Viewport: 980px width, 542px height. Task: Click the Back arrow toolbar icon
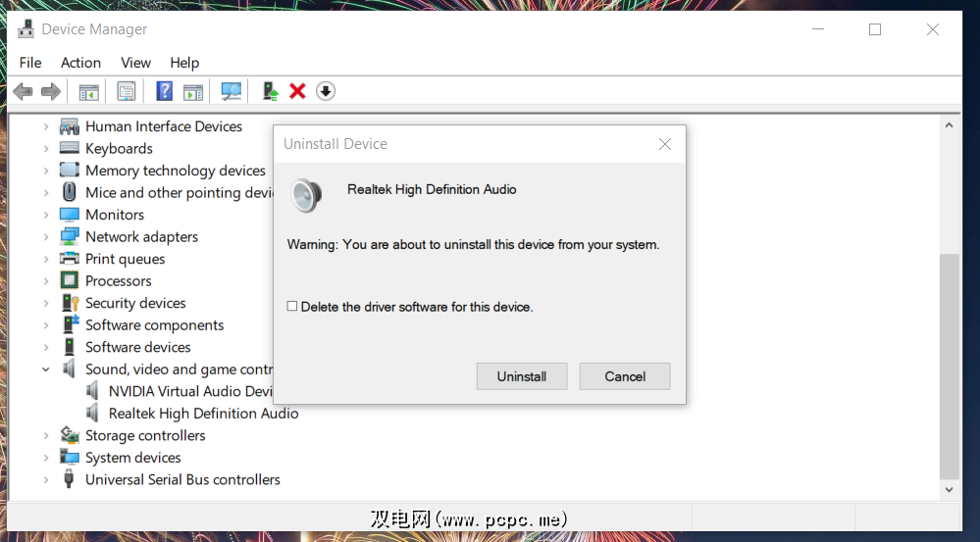click(24, 91)
